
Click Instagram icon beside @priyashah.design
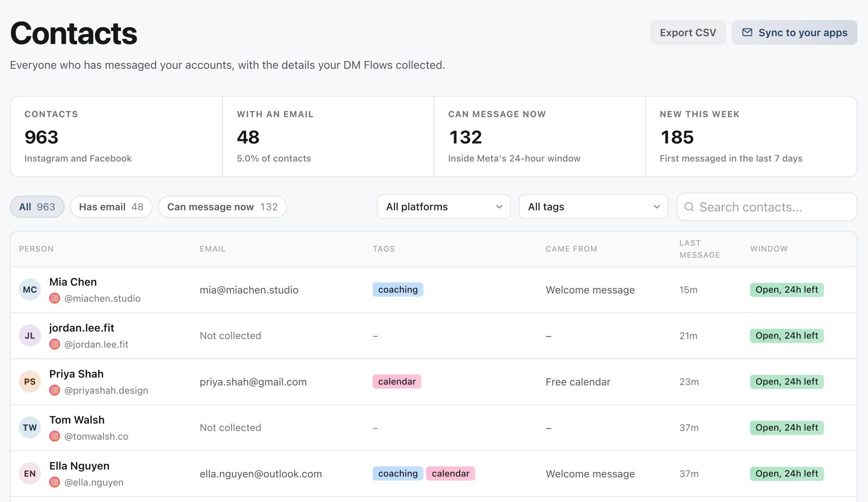pos(55,390)
